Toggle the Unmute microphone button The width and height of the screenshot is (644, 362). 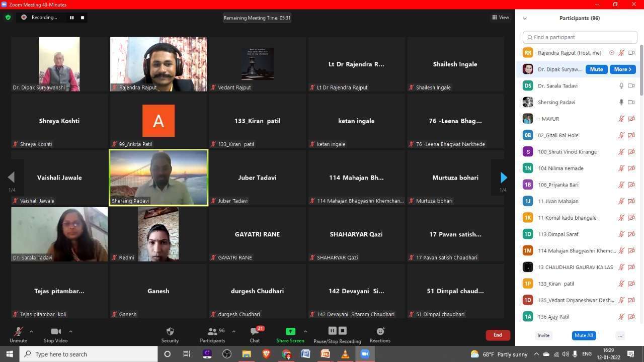click(18, 332)
